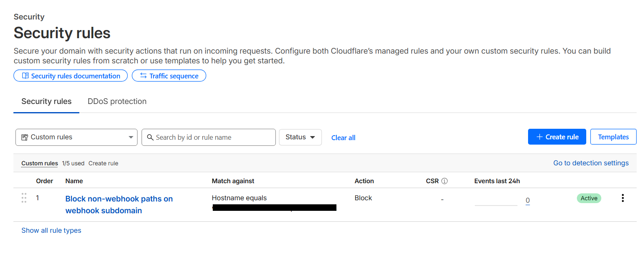Click the arrows icon beside Traffic sequence
644x275 pixels.
click(x=143, y=76)
